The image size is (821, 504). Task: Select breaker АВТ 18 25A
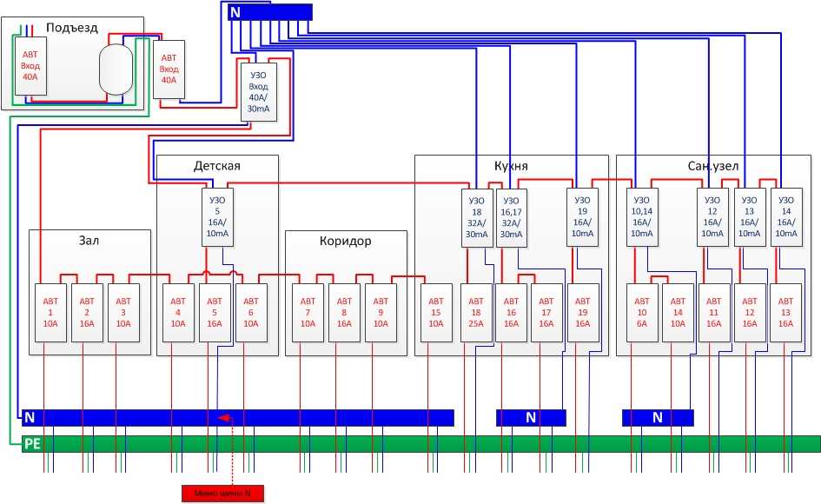click(476, 313)
